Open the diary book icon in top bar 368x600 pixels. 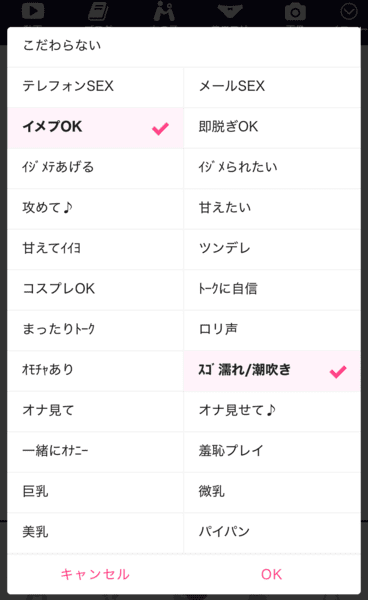point(98,11)
